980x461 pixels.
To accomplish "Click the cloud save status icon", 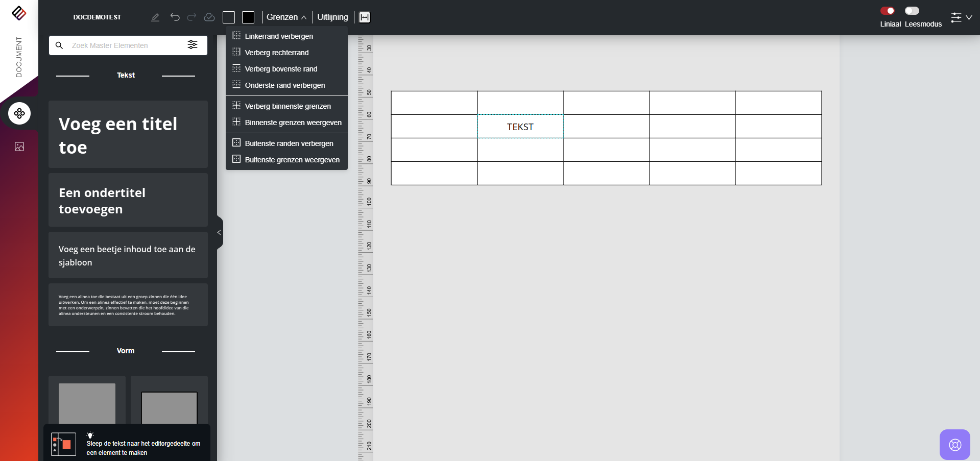I will (x=209, y=17).
